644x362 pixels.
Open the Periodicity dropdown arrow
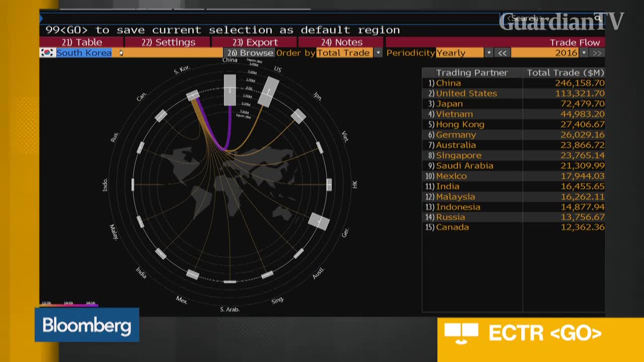489,53
